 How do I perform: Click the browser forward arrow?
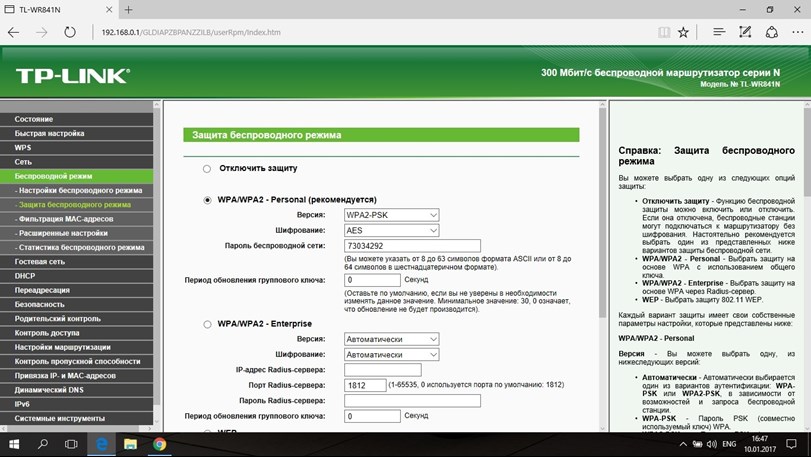(41, 32)
